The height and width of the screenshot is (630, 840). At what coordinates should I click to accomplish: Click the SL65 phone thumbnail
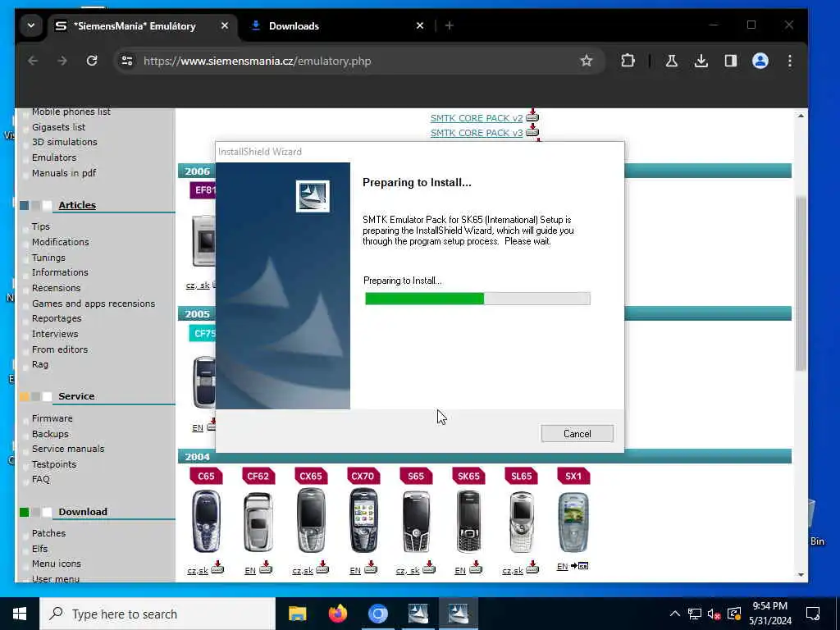point(521,522)
